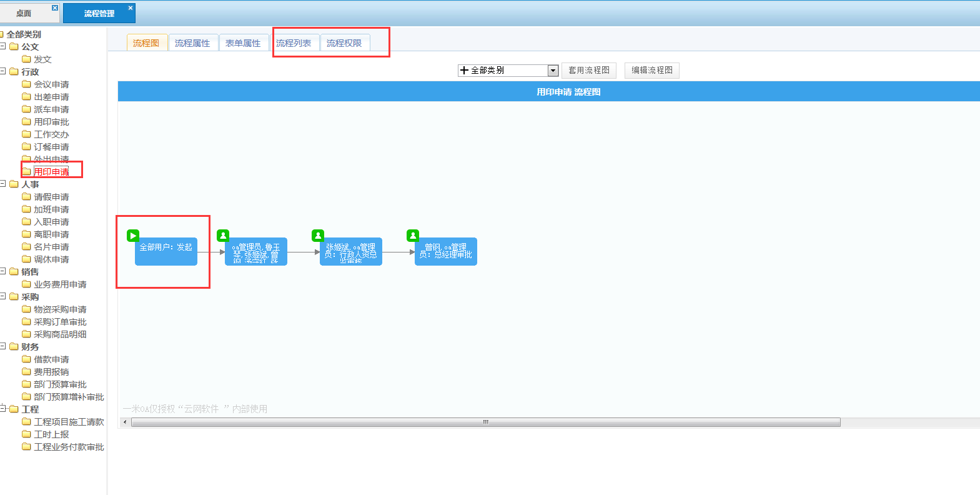Image resolution: width=980 pixels, height=495 pixels.
Task: Select 用印申请 in the tree
Action: pyautogui.click(x=51, y=172)
